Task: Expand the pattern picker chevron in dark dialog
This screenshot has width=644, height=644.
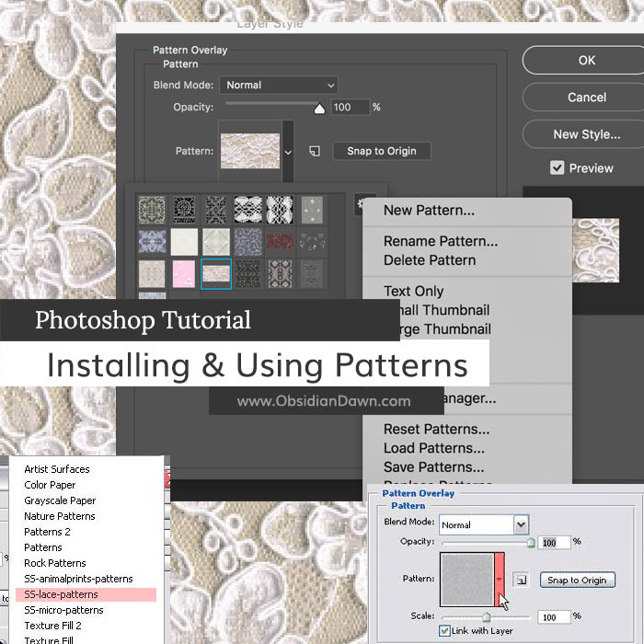Action: (288, 152)
